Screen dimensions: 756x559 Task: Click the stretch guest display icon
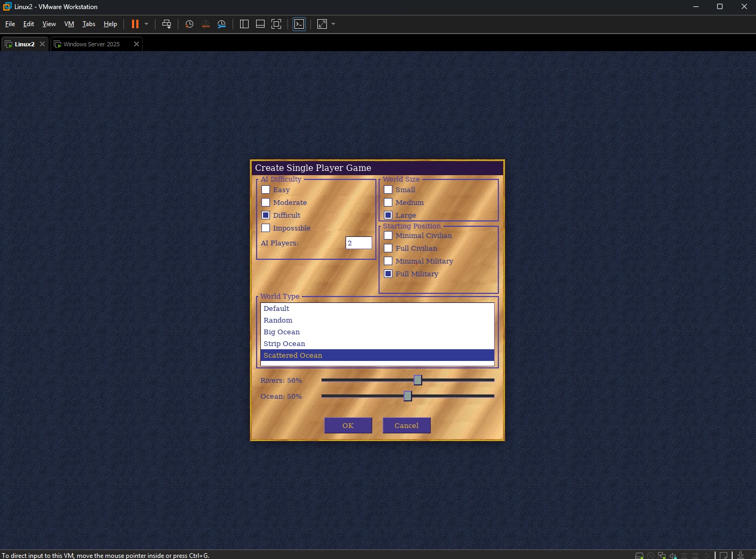(322, 24)
